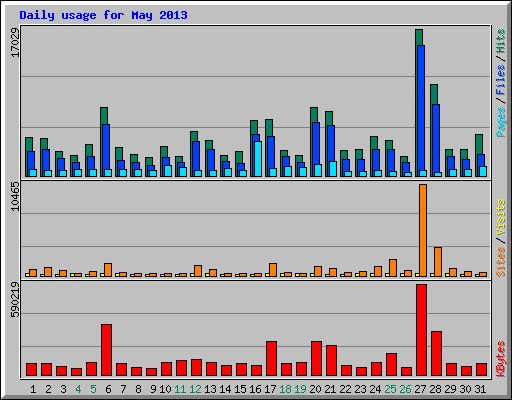This screenshot has height=400, width=512.
Task: Click the green day 11 axis label
Action: click(x=180, y=389)
